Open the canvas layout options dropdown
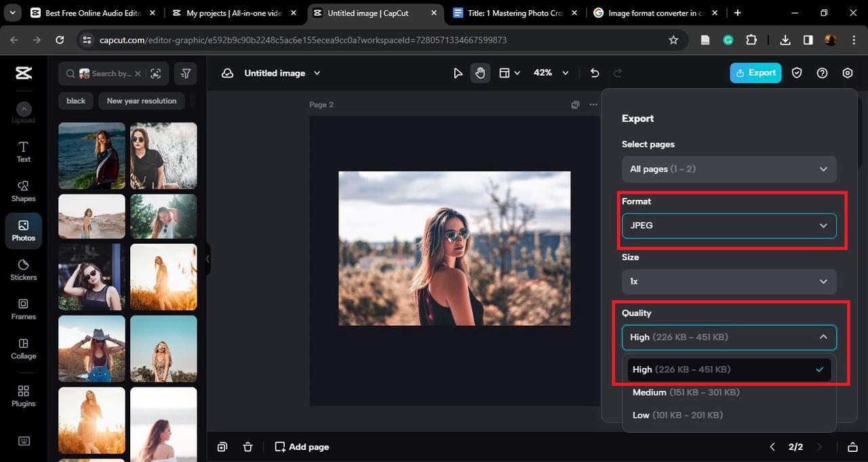Viewport: 868px width, 462px height. coord(509,73)
